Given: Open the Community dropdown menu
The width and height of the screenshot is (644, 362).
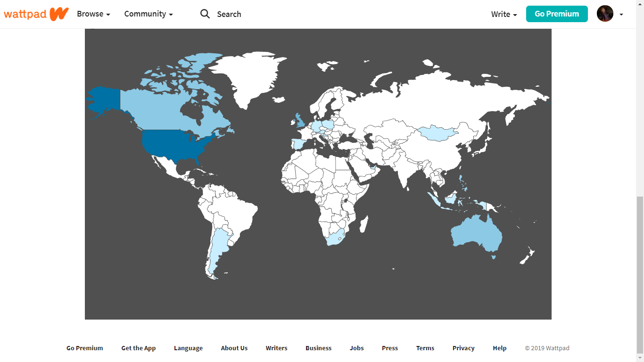Looking at the screenshot, I should (x=148, y=14).
